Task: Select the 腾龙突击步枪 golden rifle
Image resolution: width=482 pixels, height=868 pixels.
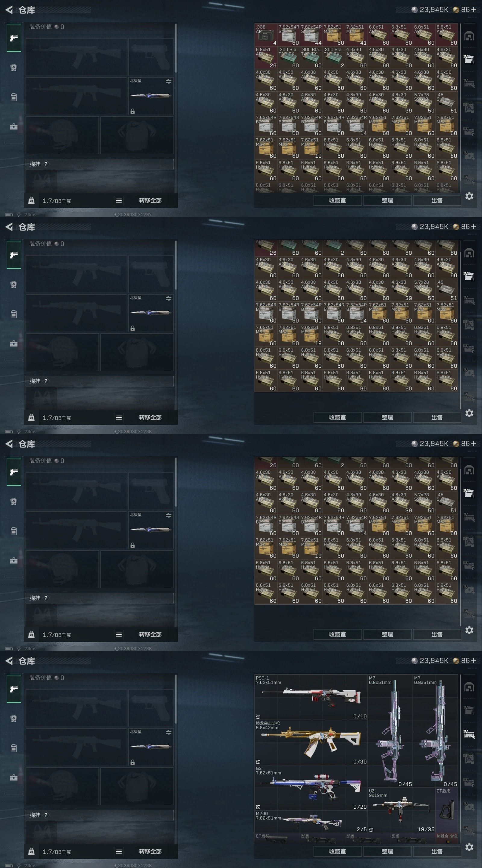Action: [311, 743]
